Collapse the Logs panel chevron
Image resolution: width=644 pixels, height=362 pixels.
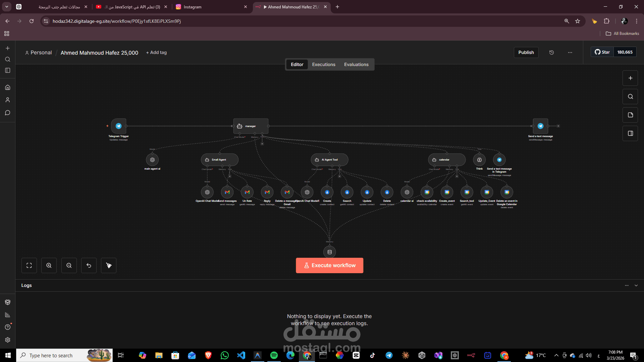coord(636,286)
